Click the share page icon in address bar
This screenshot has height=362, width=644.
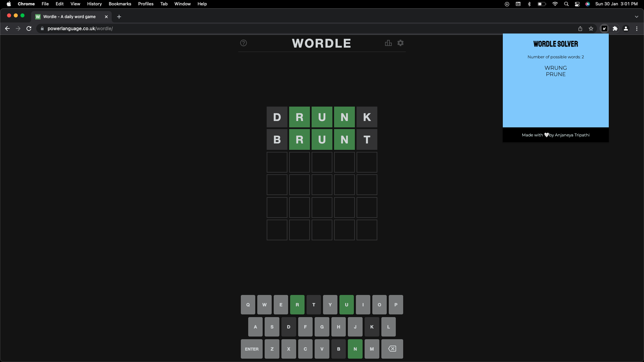(x=580, y=28)
